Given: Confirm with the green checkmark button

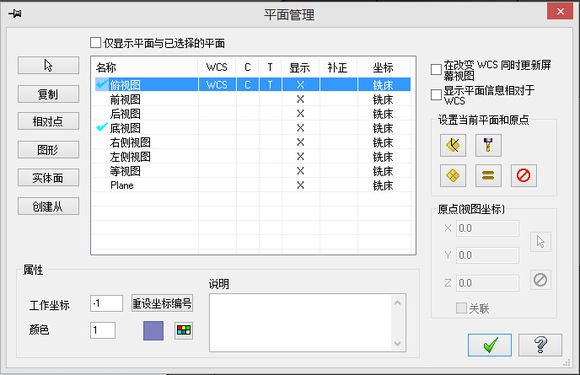Looking at the screenshot, I should click(490, 345).
